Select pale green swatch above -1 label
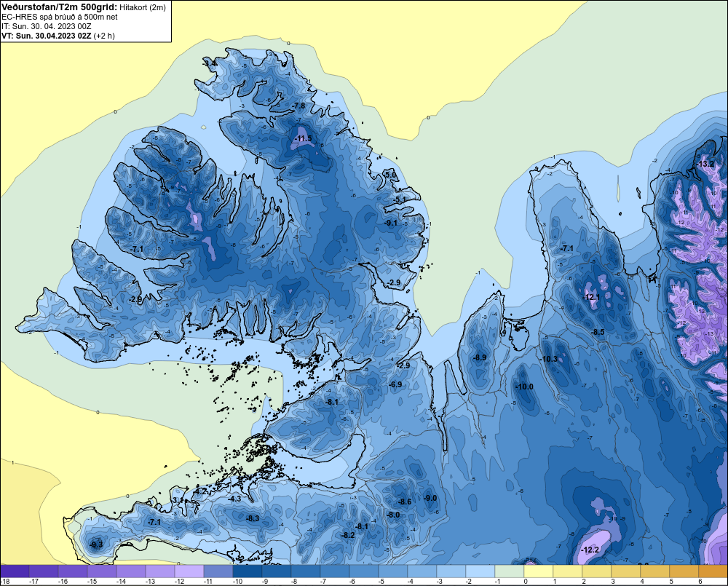 [x=510, y=571]
